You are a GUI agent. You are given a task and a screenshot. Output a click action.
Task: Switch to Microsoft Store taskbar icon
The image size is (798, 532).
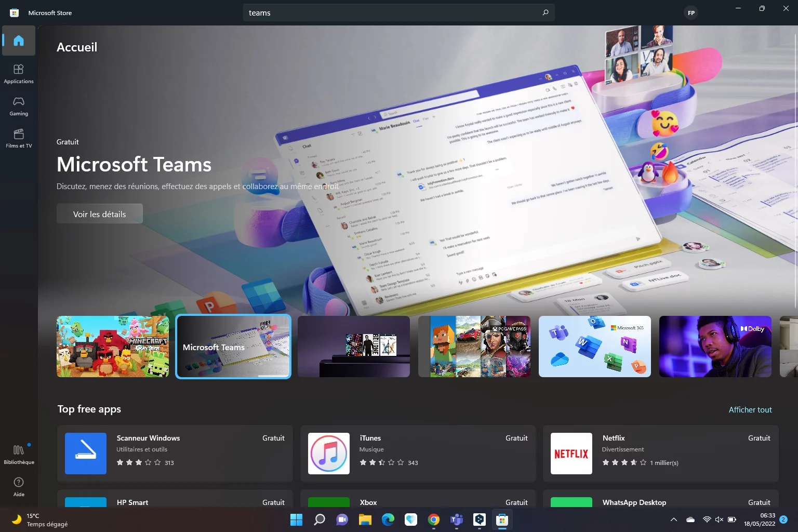tap(502, 520)
